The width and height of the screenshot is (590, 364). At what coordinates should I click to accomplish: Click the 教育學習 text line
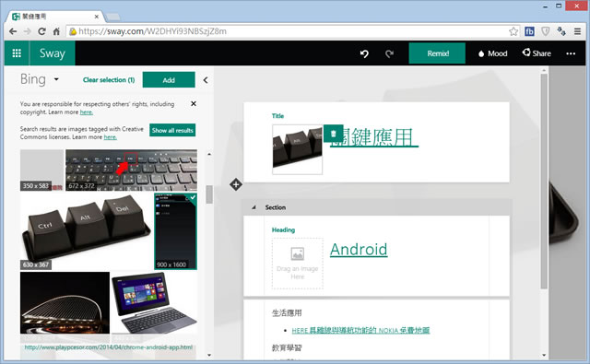pos(287,347)
